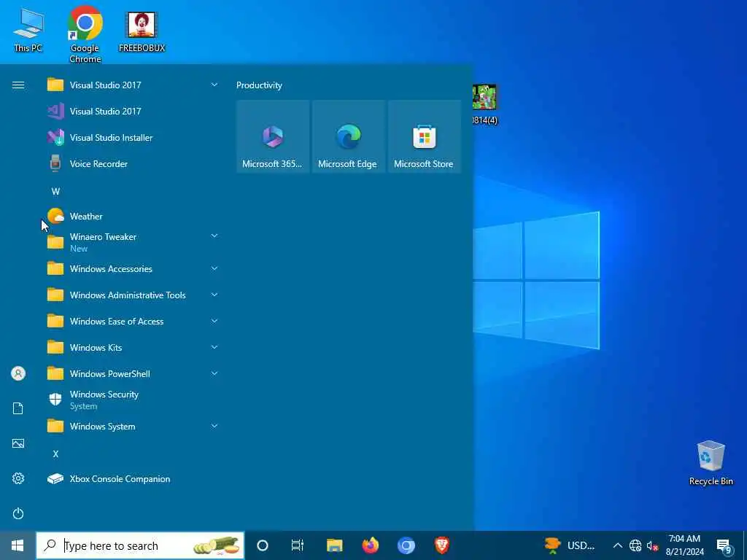Show hidden system tray icons
The height and width of the screenshot is (560, 747).
(617, 545)
